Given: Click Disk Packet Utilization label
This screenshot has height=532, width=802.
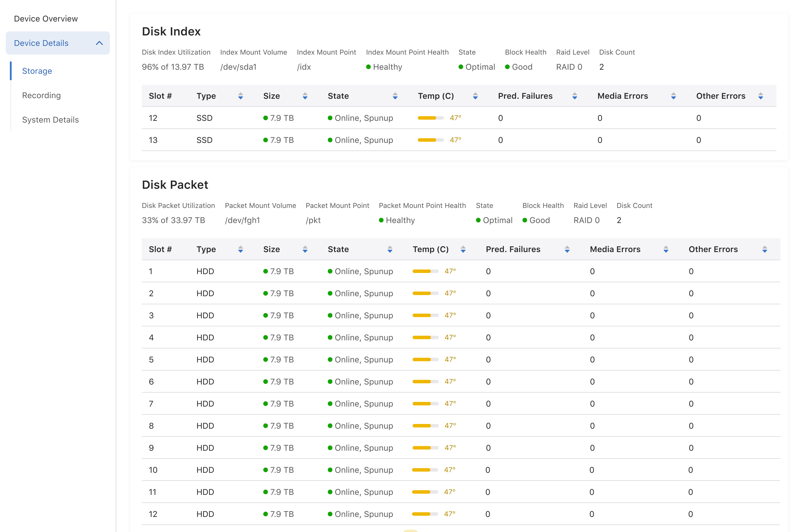Looking at the screenshot, I should pos(178,206).
